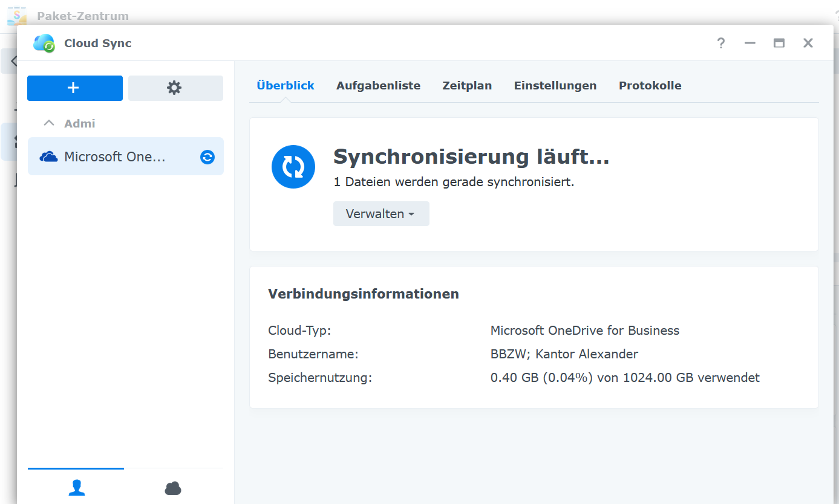Image resolution: width=839 pixels, height=504 pixels.
Task: Click the storage usage value '0.40 GB (0.04%)'
Action: (542, 378)
